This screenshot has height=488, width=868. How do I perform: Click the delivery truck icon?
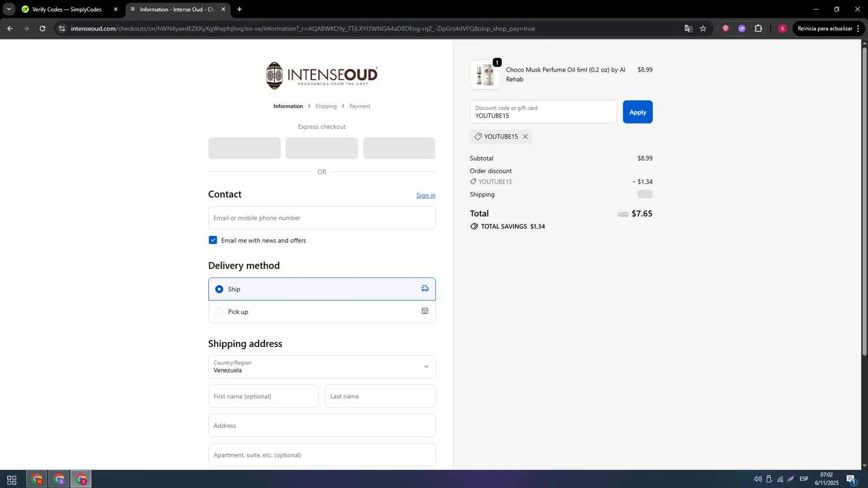click(425, 289)
